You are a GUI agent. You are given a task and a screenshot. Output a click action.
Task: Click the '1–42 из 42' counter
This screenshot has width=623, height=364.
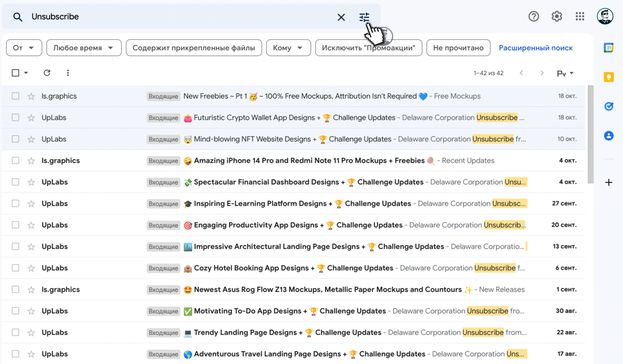pos(489,73)
